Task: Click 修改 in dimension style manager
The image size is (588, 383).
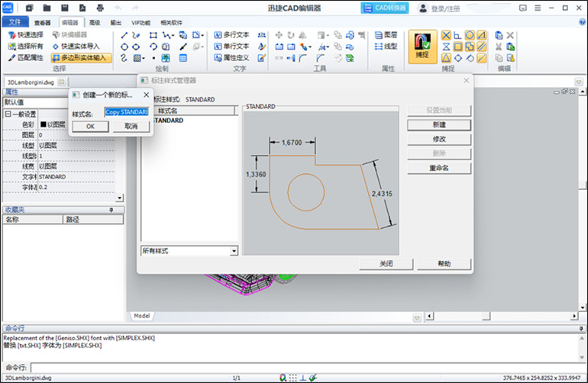Action: click(x=439, y=139)
